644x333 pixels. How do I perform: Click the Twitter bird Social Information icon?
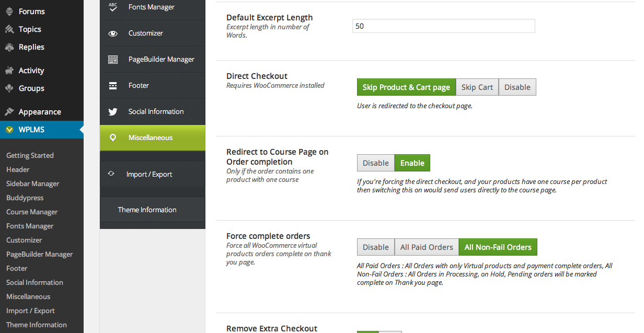[x=113, y=112]
